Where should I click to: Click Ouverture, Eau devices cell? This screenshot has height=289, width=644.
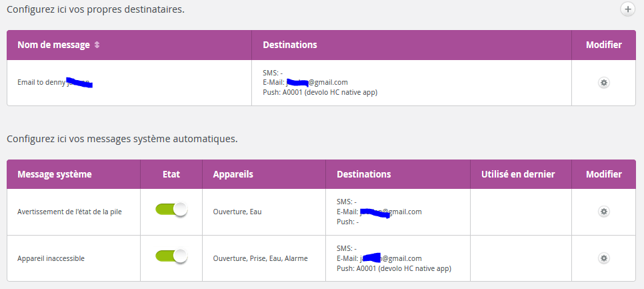(x=237, y=212)
